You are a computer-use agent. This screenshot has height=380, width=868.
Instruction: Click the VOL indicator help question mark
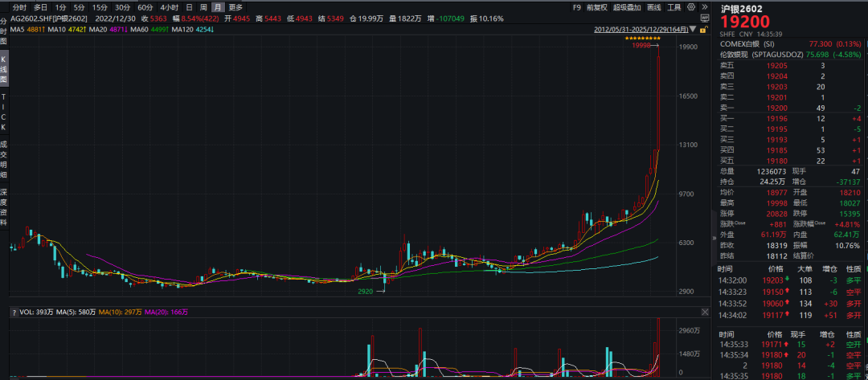13,312
